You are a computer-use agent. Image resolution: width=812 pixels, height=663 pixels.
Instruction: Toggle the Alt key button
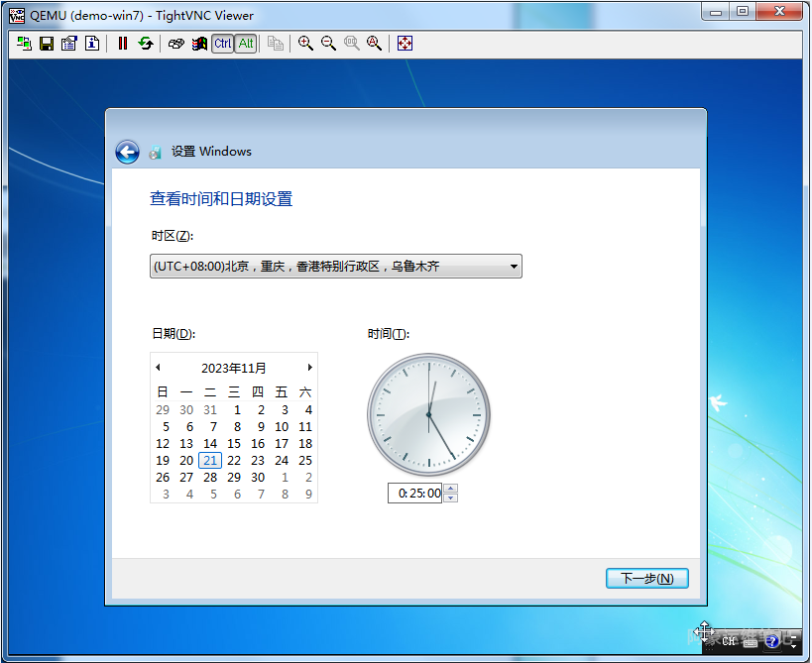coord(245,44)
